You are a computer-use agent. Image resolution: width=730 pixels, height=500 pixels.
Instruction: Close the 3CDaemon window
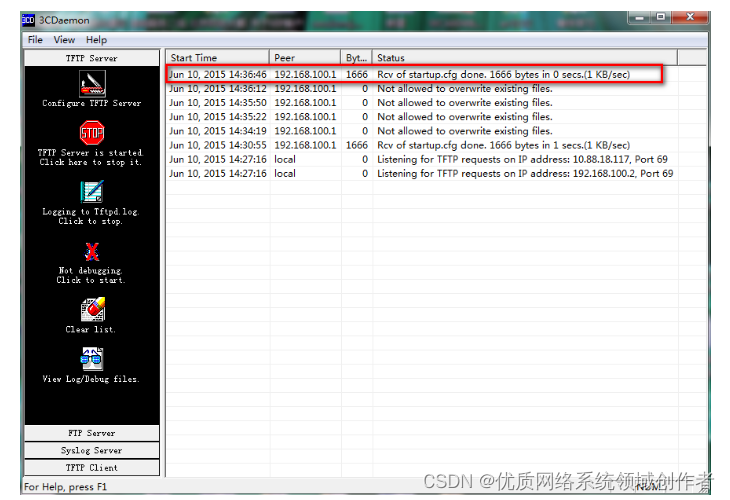(690, 17)
